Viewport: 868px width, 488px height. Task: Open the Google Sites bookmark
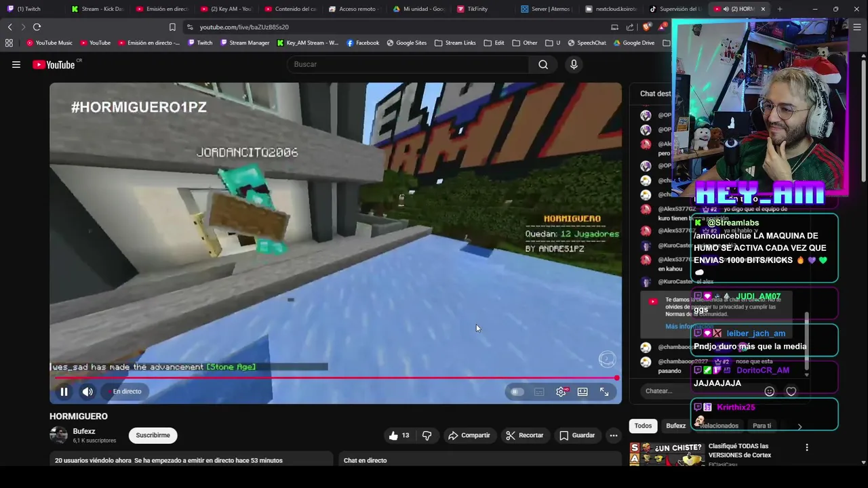tap(407, 43)
